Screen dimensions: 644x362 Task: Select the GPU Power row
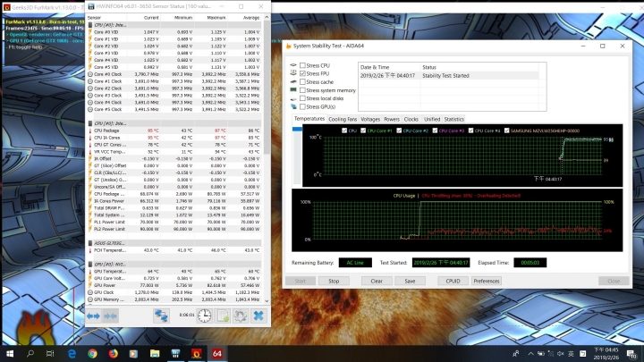174,285
